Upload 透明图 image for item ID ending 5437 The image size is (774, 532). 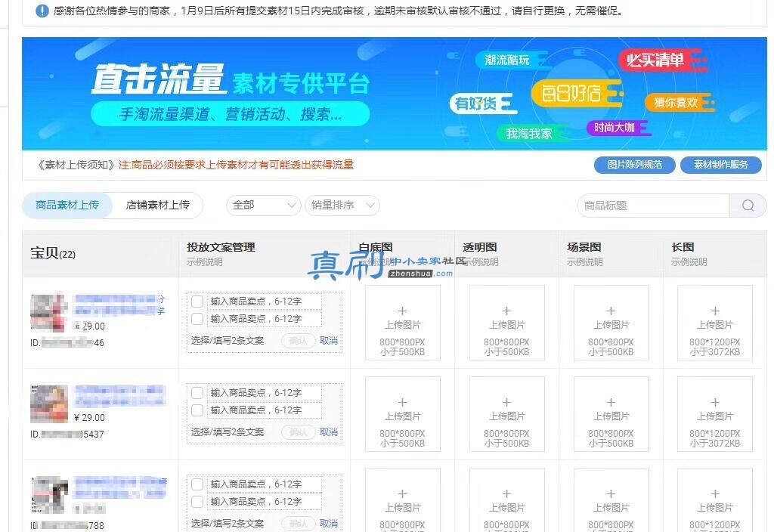pyautogui.click(x=506, y=414)
